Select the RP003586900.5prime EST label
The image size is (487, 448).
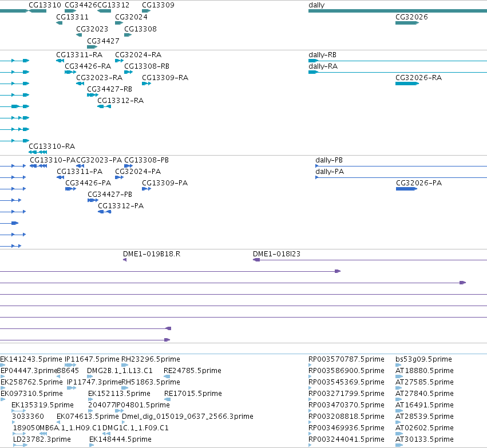[346, 371]
